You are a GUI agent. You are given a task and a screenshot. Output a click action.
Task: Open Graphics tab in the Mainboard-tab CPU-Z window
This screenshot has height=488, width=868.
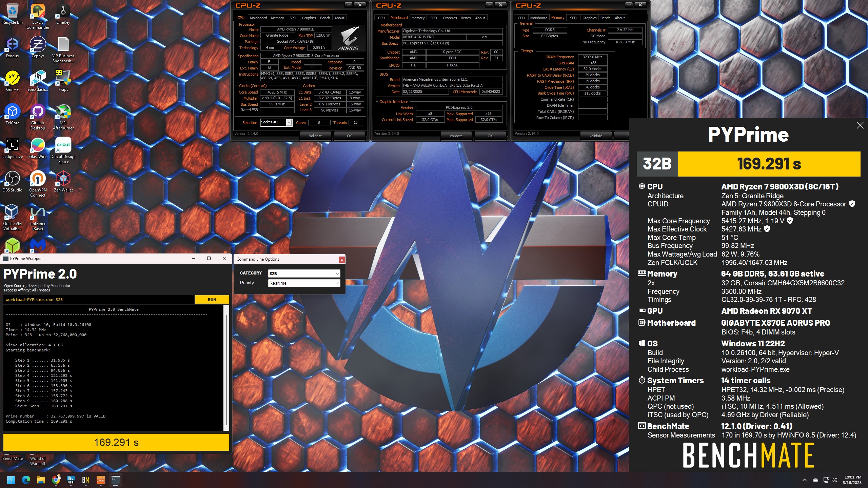450,18
